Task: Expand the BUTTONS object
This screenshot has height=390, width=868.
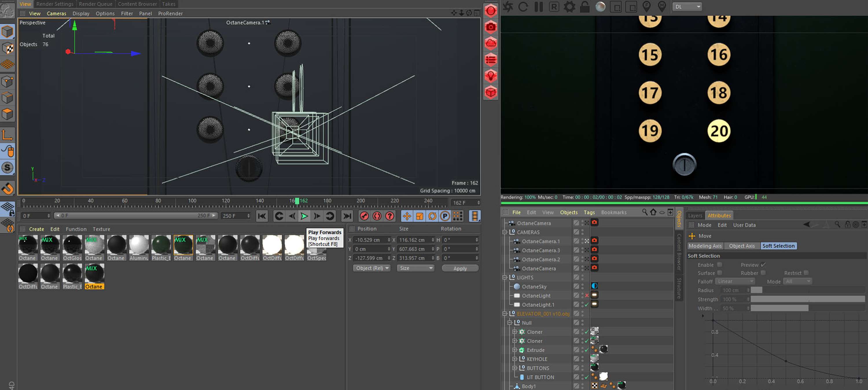Action: [514, 368]
